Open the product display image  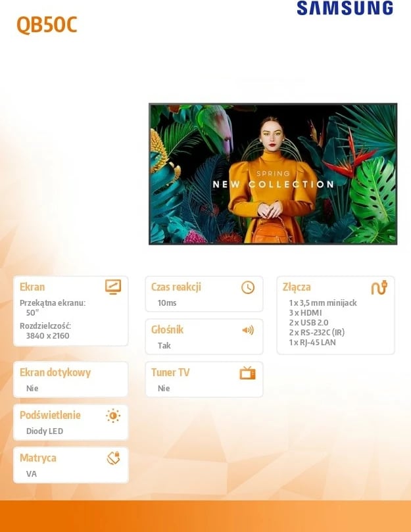click(x=272, y=174)
